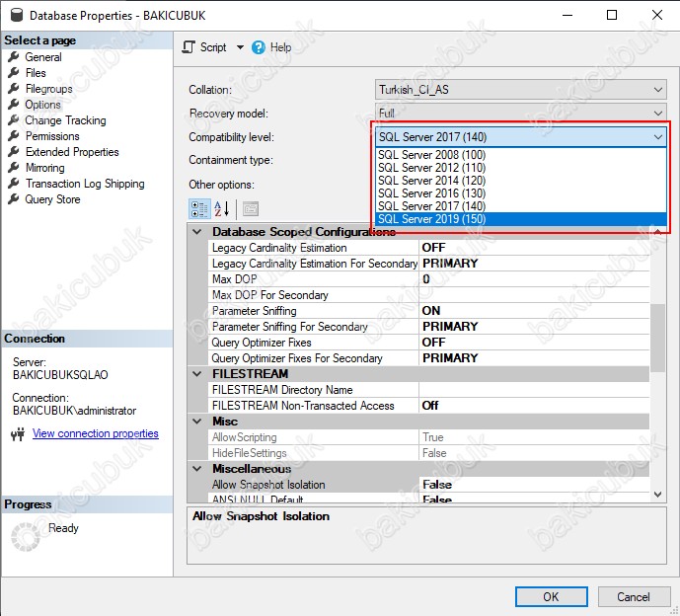Select the HideFileSettings row

pyautogui.click(x=429, y=453)
